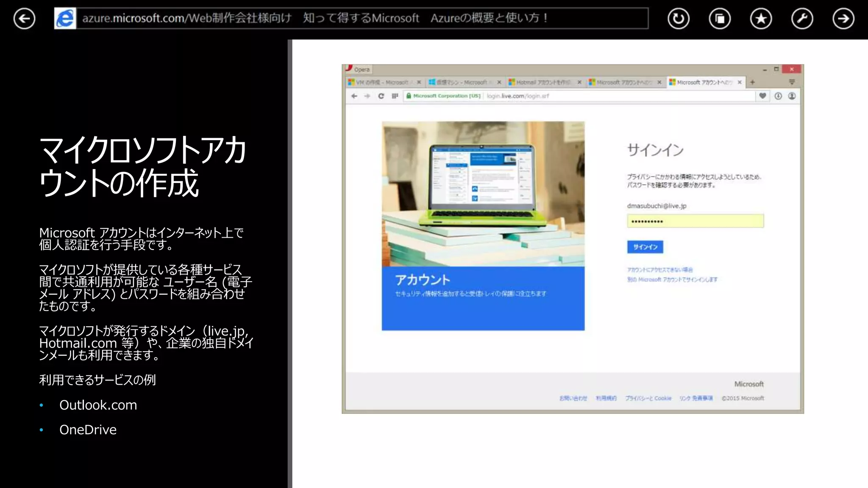Close the Hotmail アカウント tab

coord(579,82)
